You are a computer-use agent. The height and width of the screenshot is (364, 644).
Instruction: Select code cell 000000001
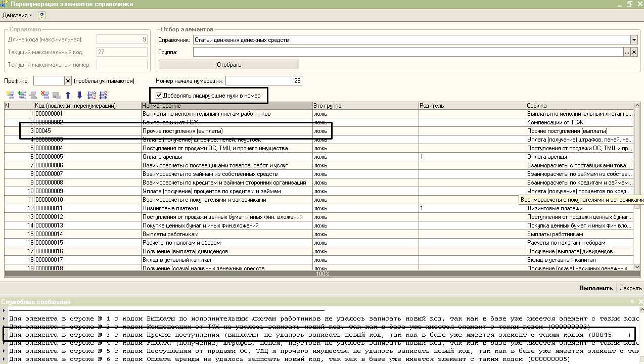click(x=87, y=114)
